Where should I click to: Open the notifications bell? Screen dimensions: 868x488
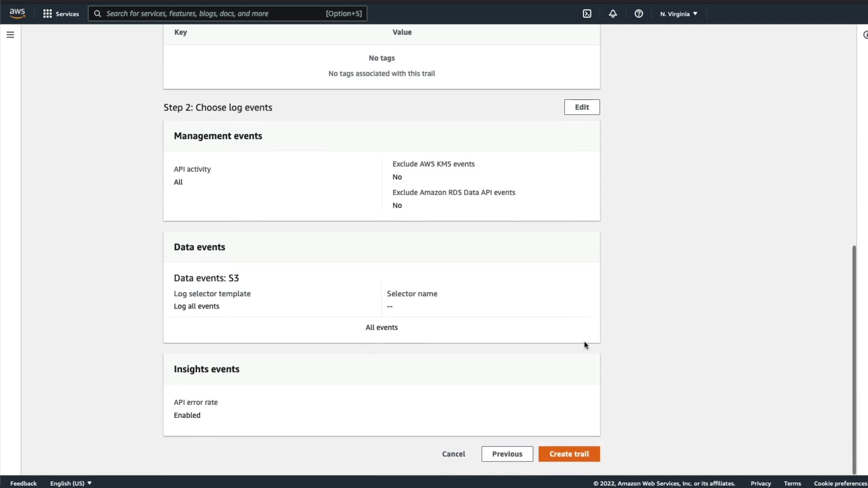tap(613, 14)
